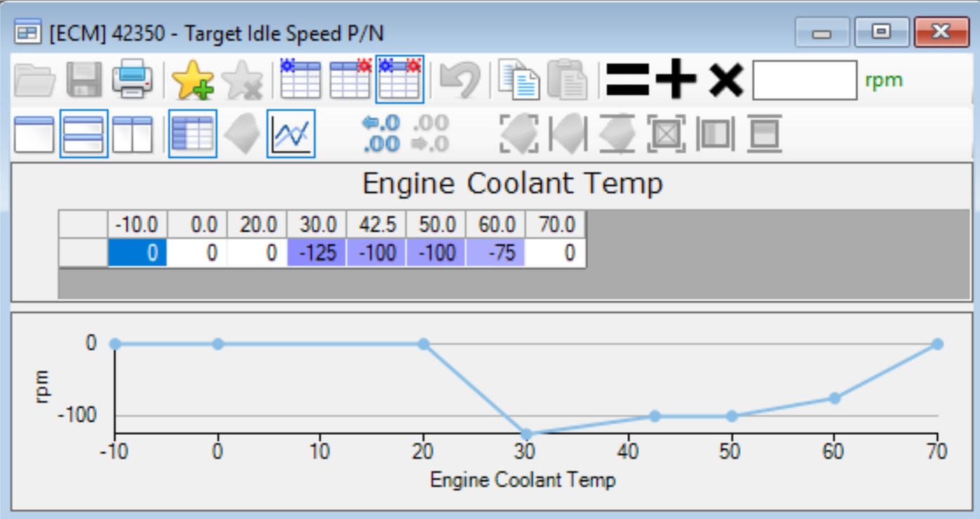Copy table values with the copy icon
The image size is (980, 519).
519,79
